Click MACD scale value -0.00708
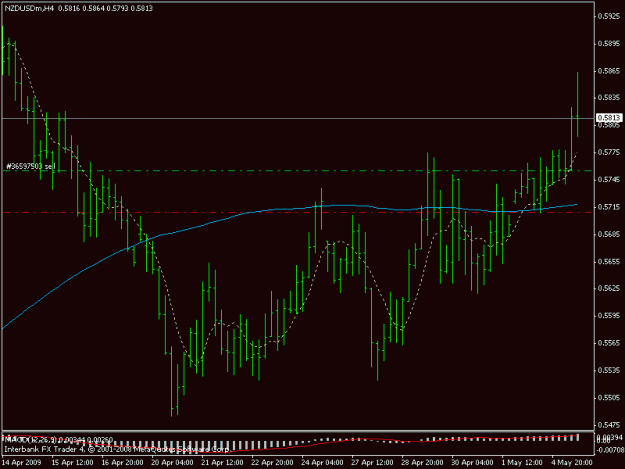 tap(609, 451)
